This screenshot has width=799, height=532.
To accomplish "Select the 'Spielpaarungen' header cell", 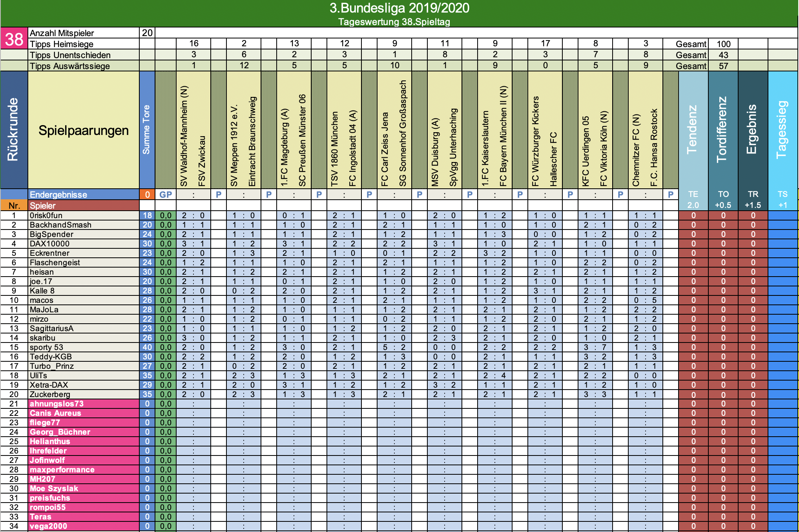I will click(84, 130).
